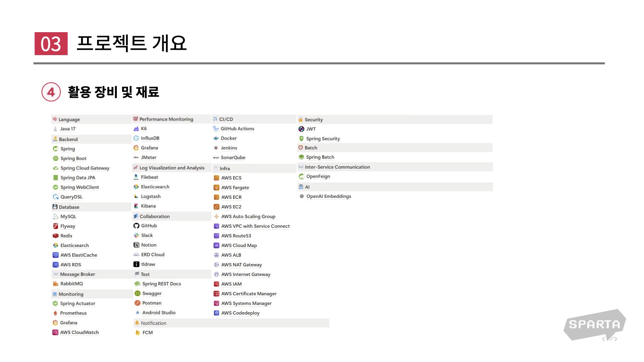Select the "Spring WebClient" entry
The image size is (644, 362).
click(x=80, y=187)
